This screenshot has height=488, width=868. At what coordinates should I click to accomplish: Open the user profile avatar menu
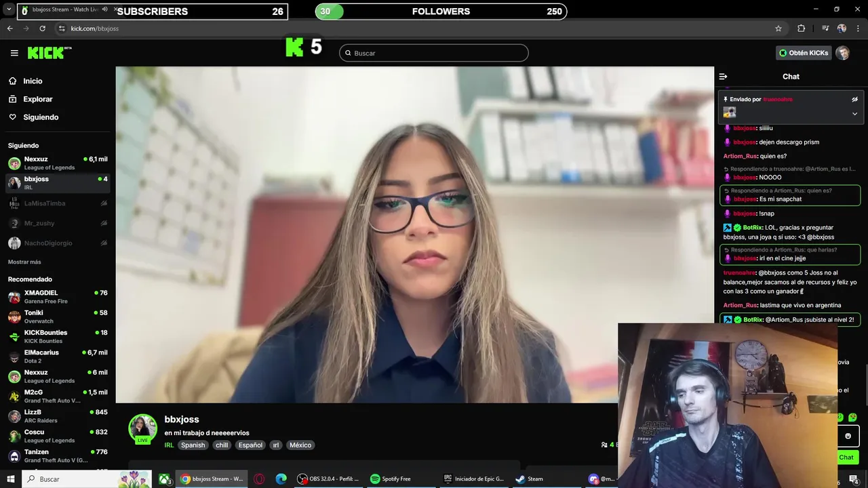click(842, 53)
